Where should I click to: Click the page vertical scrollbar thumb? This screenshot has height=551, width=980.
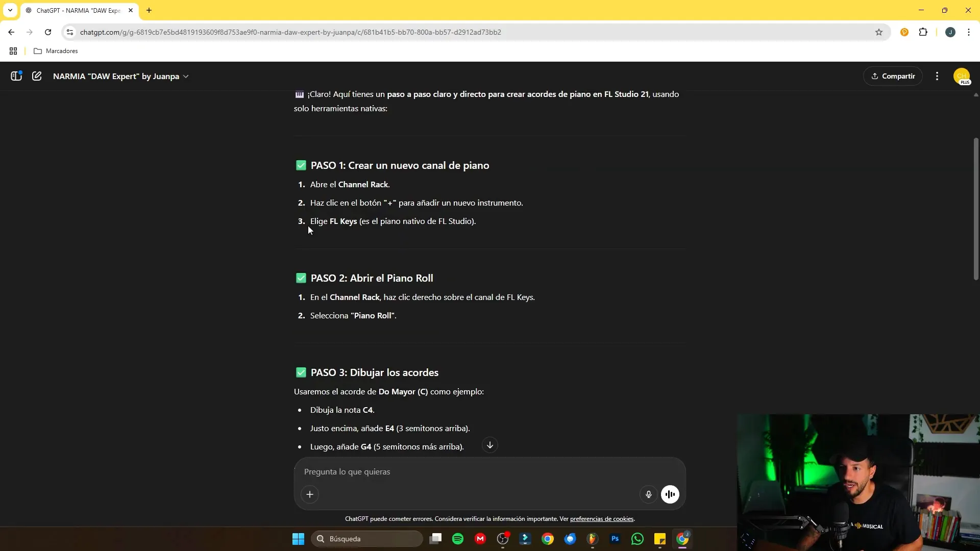(976, 209)
